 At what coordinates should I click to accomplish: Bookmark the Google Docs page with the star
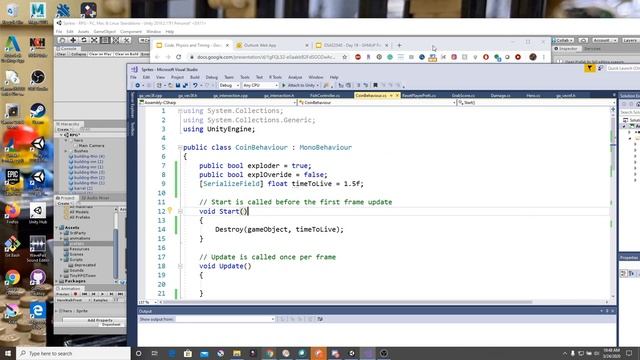tap(344, 57)
